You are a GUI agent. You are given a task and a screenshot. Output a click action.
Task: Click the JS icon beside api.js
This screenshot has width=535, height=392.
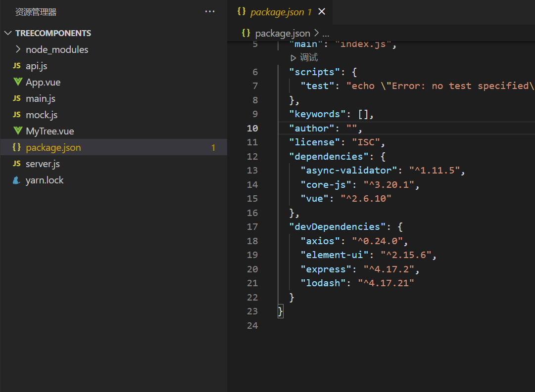[x=16, y=66]
